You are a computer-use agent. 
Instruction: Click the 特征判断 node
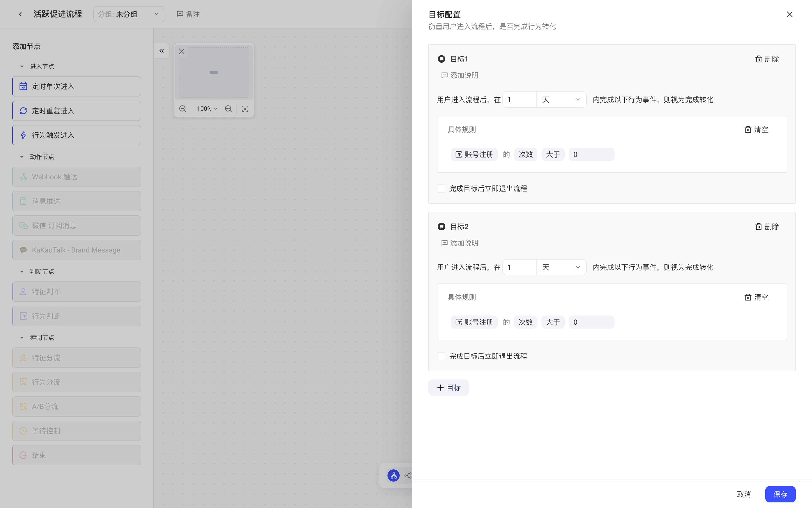(76, 292)
